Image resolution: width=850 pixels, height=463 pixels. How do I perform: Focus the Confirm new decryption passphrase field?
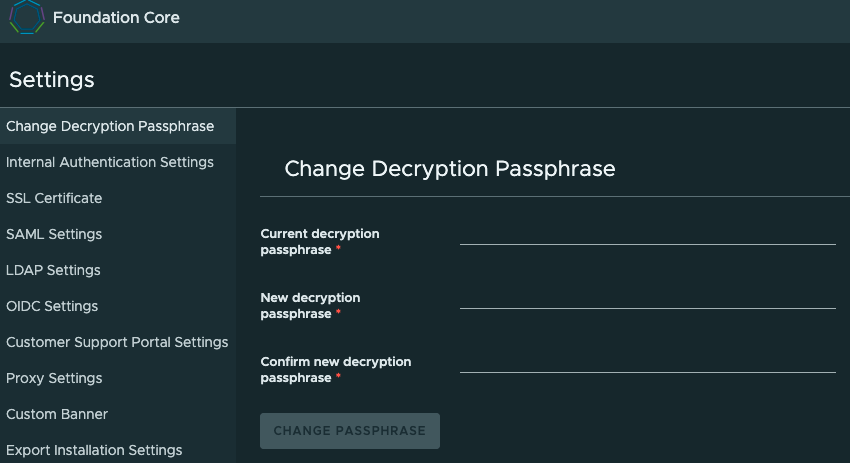648,363
